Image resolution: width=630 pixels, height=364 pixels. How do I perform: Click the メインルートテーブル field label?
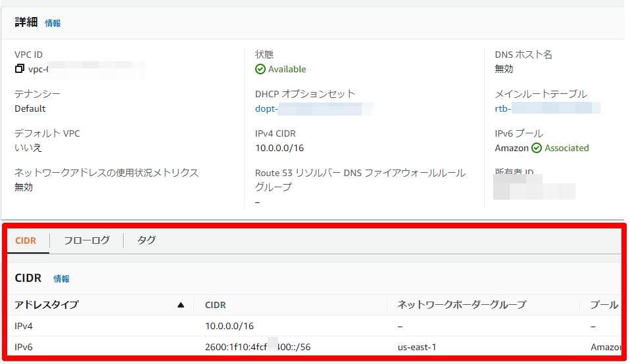[x=541, y=94]
